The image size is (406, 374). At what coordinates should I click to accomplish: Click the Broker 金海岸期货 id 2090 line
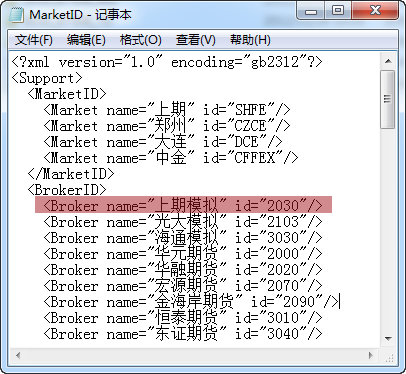[x=191, y=302]
